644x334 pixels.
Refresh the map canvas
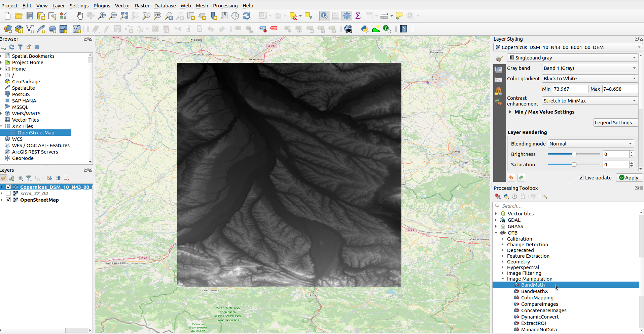pos(247,16)
